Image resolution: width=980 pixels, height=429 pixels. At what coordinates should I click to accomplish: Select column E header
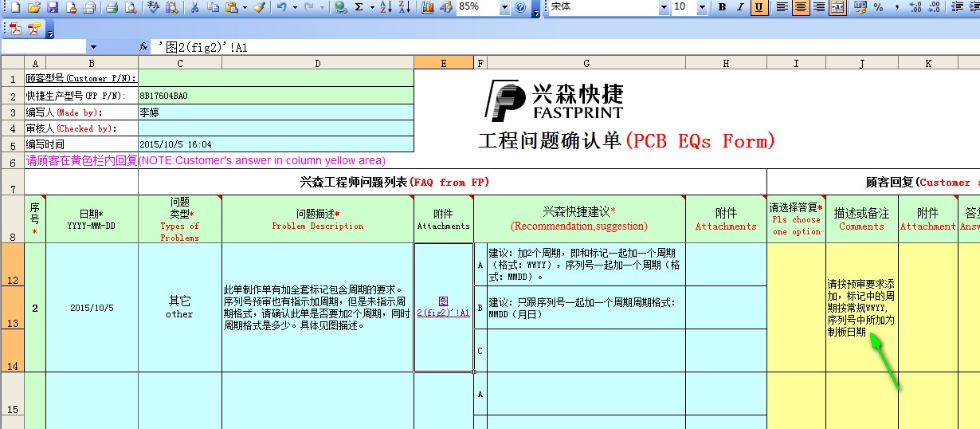[444, 63]
